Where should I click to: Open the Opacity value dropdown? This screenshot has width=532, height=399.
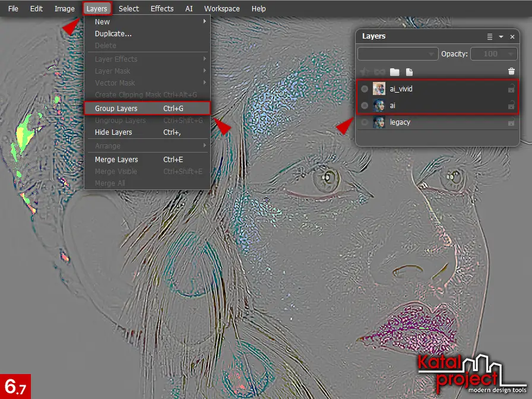pyautogui.click(x=494, y=54)
